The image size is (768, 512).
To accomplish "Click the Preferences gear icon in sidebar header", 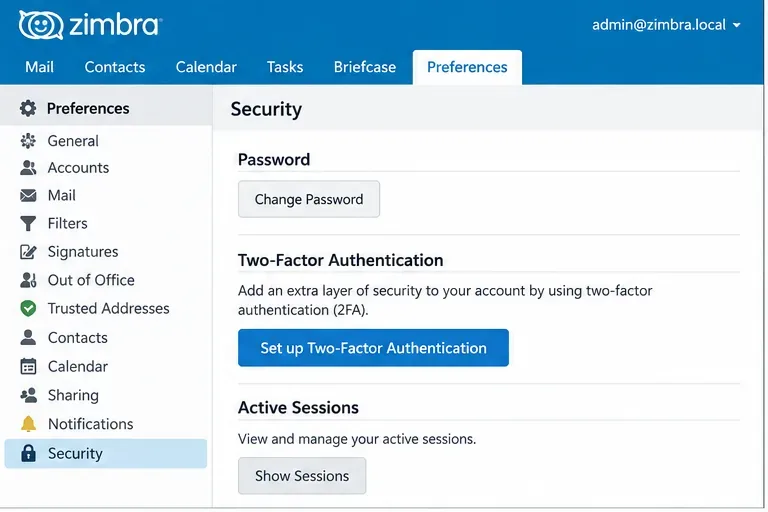I will tap(28, 108).
